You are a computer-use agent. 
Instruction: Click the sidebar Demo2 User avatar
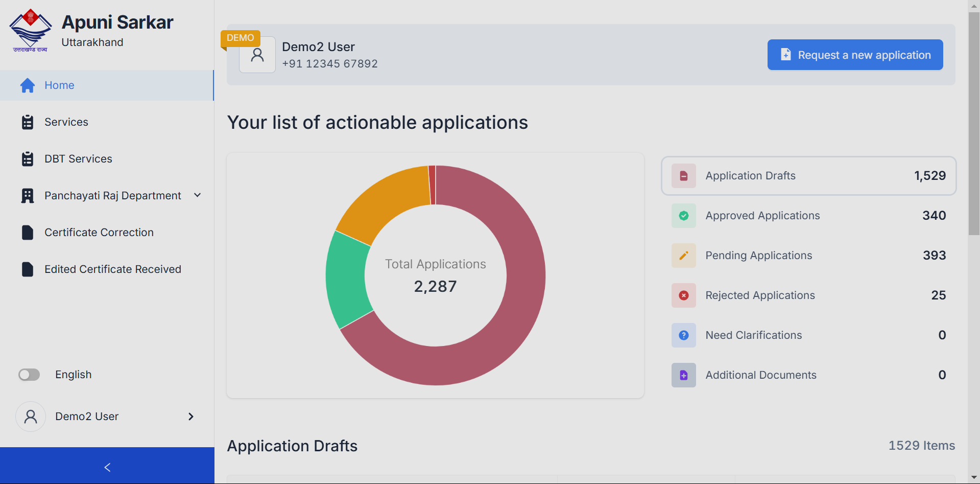31,417
